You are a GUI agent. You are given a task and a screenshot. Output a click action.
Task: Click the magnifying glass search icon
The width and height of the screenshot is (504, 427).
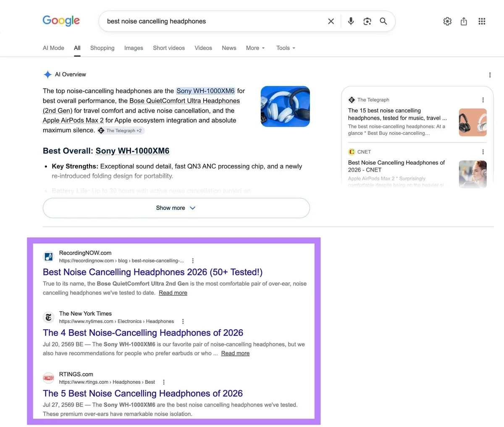click(383, 21)
